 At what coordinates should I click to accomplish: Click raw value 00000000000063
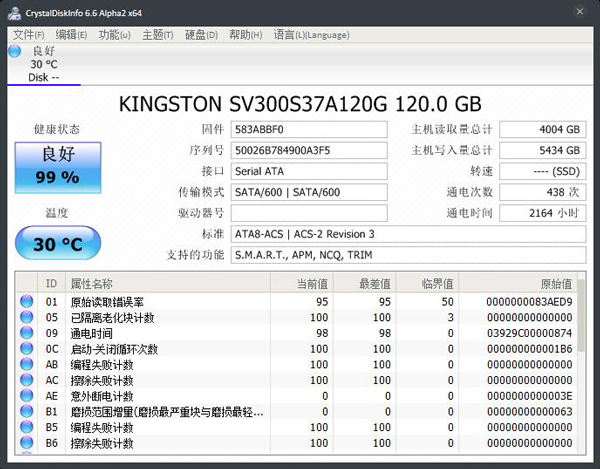[x=529, y=412]
